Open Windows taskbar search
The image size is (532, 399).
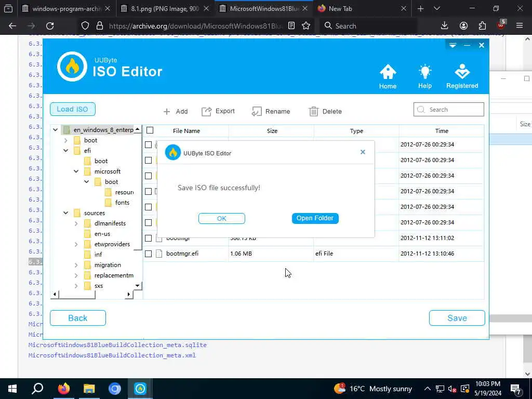coord(37,389)
